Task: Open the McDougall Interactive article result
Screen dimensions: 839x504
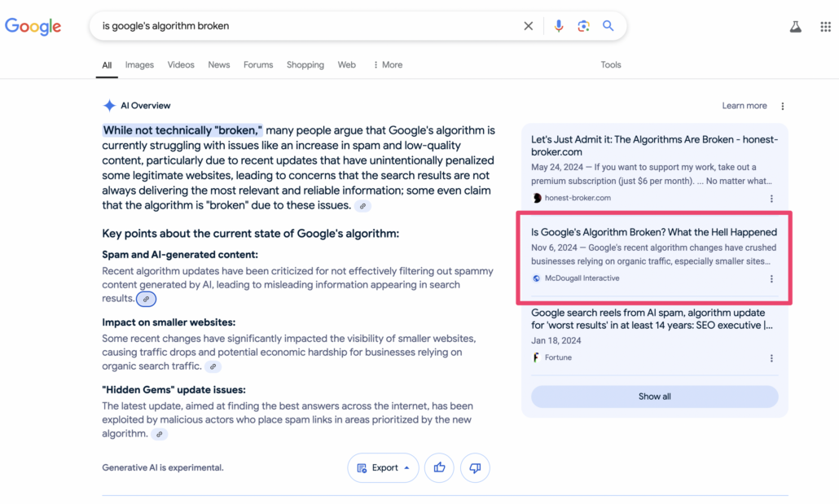Action: coord(653,233)
